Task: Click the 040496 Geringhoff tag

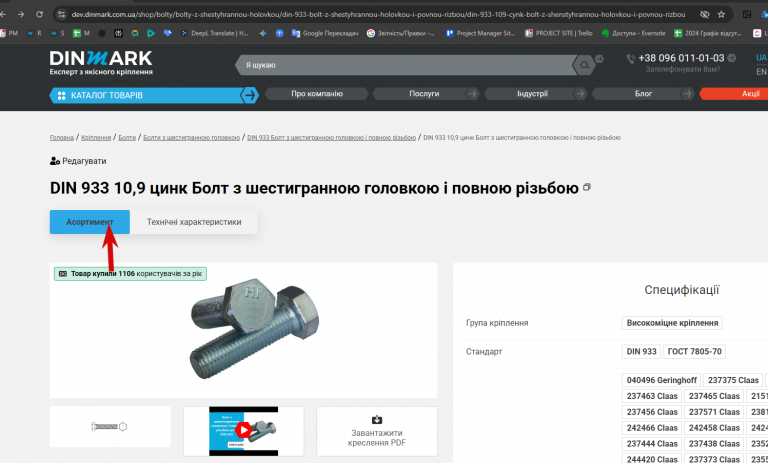Action: tap(661, 380)
